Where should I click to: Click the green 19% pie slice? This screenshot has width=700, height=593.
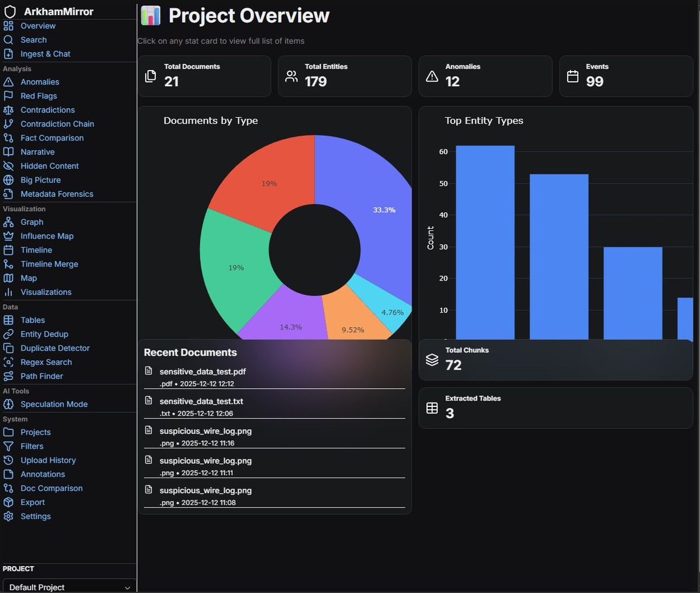235,268
